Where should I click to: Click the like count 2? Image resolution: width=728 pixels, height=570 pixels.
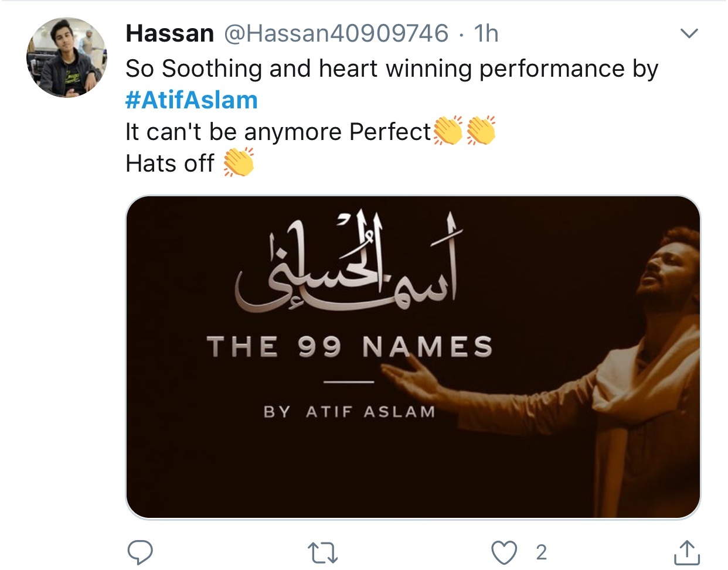coord(541,552)
